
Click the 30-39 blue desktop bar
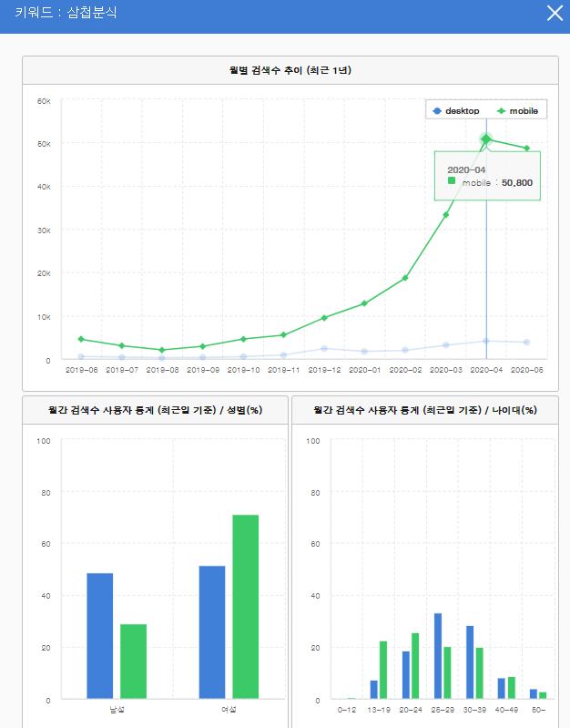[x=470, y=662]
